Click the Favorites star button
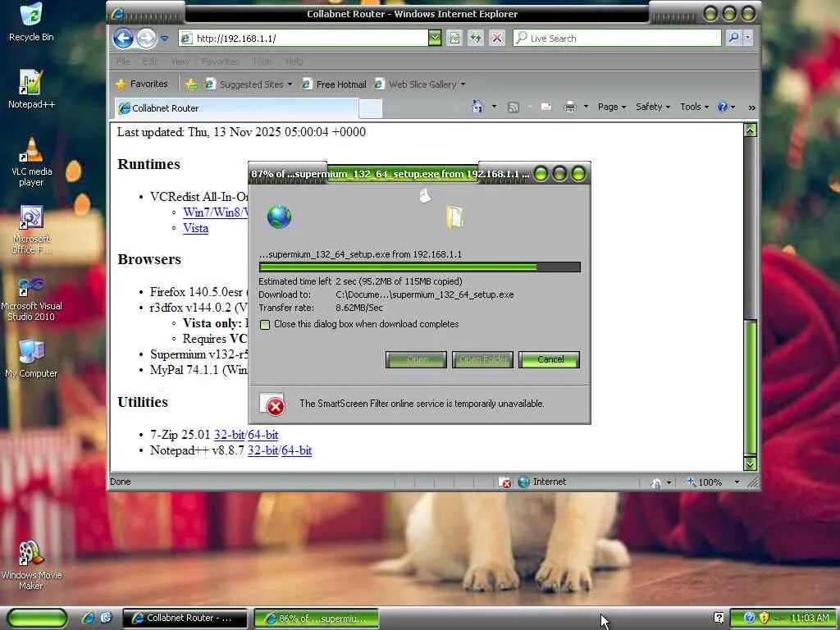Screen dimensions: 840x630 click(x=142, y=84)
